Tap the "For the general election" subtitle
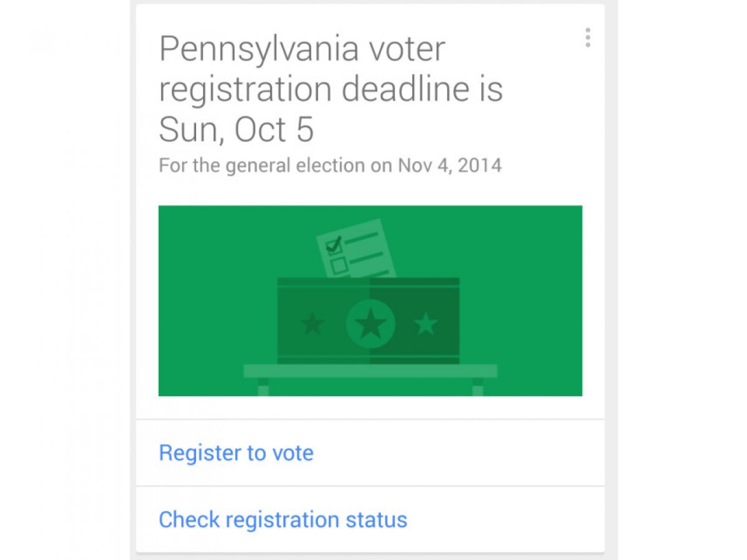The image size is (747, 560). click(330, 166)
